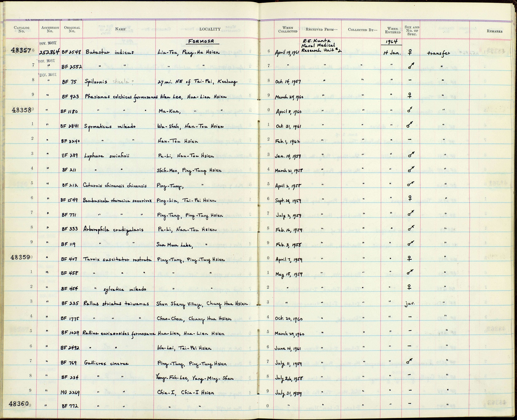This screenshot has width=517, height=420.
Task: Click locality 'Sun Moon Lake'
Action: click(x=174, y=245)
